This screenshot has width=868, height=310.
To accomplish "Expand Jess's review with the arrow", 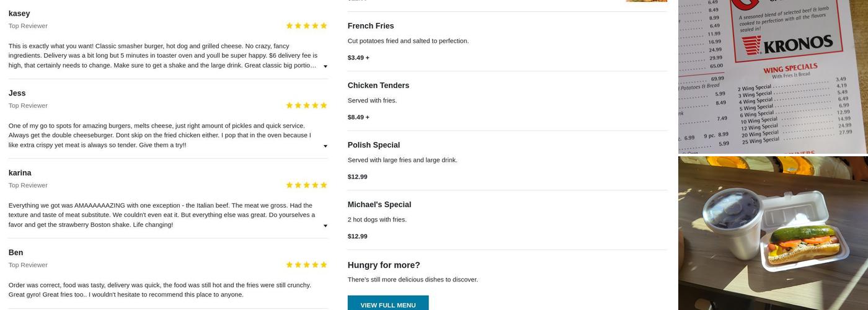I will pos(325,146).
